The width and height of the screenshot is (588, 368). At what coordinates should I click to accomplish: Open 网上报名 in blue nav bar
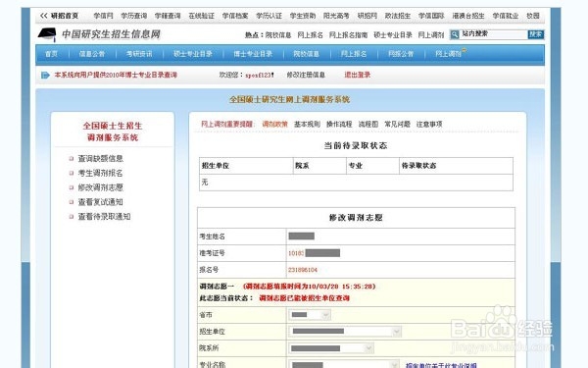pyautogui.click(x=353, y=54)
